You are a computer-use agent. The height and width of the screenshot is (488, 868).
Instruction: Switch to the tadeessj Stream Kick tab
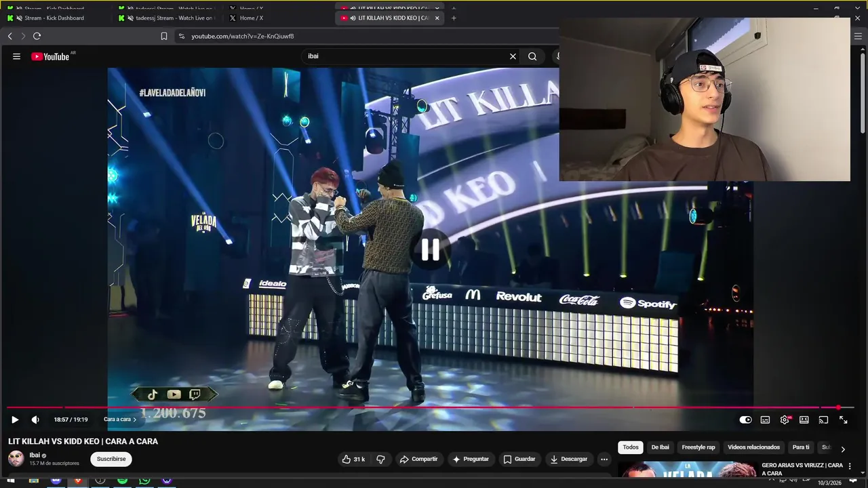tap(167, 18)
